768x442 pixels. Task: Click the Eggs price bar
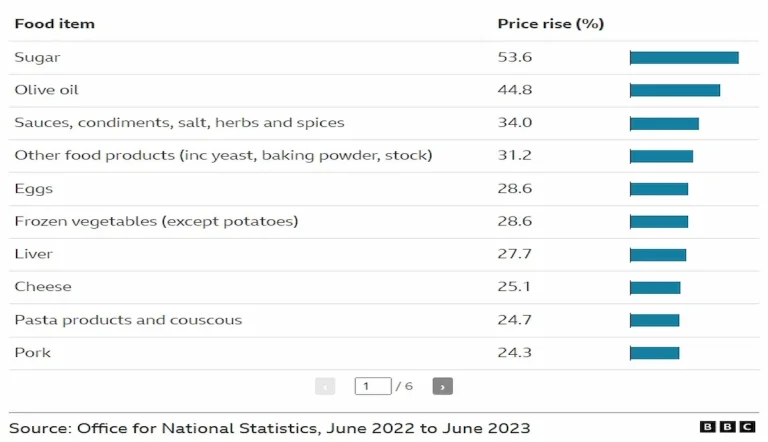(659, 189)
